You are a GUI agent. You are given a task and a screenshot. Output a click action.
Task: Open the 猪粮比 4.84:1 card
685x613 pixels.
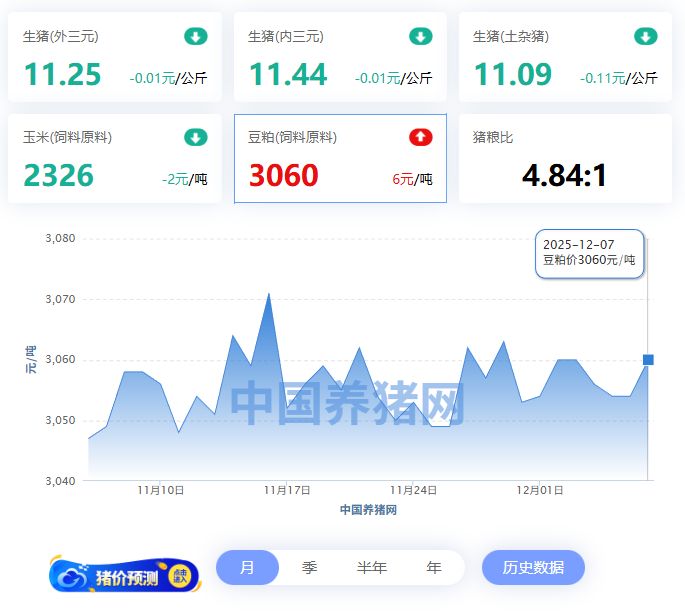pos(565,159)
